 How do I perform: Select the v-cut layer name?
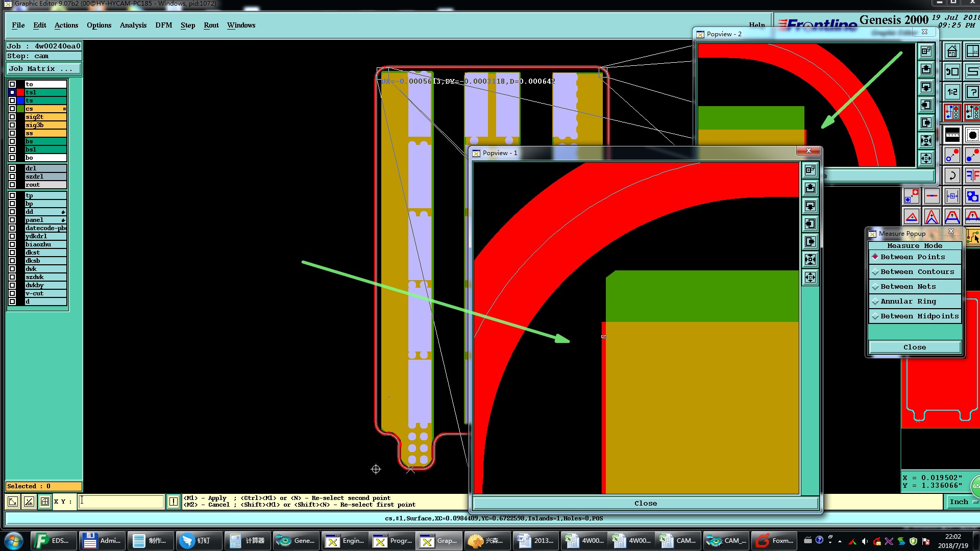(45, 293)
